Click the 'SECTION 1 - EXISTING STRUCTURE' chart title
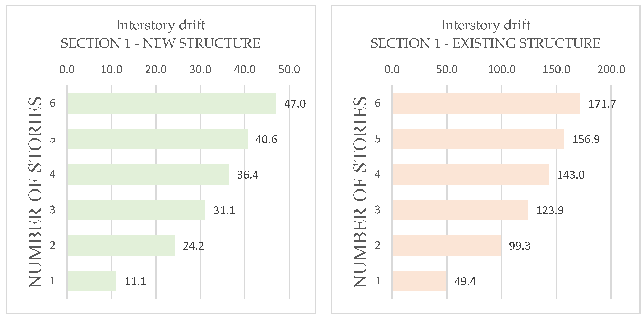The image size is (644, 318). 486,43
